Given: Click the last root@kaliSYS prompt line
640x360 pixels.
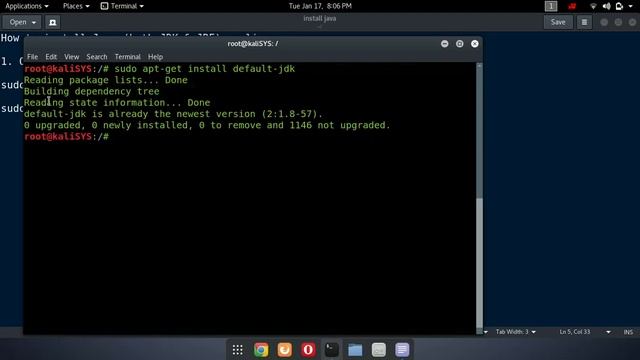Looking at the screenshot, I should 67,137.
